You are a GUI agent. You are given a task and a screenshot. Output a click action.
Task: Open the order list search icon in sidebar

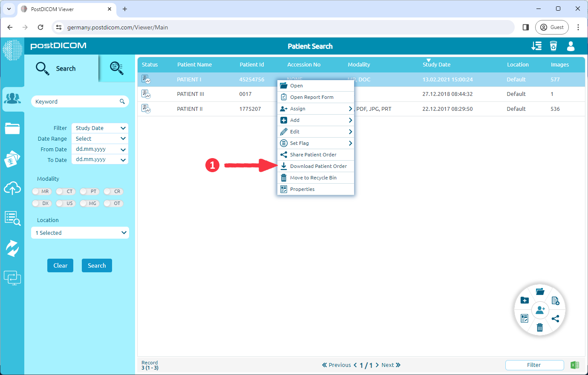click(x=13, y=218)
